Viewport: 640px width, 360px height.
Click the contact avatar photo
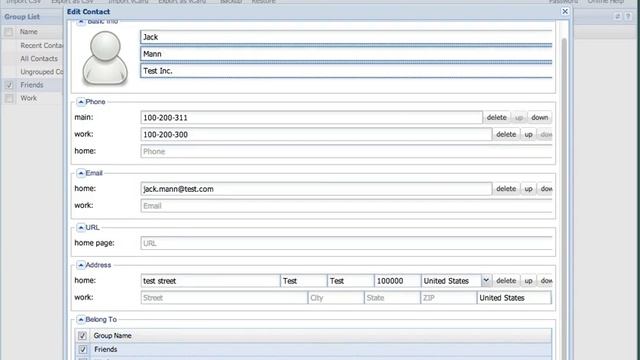pos(105,58)
